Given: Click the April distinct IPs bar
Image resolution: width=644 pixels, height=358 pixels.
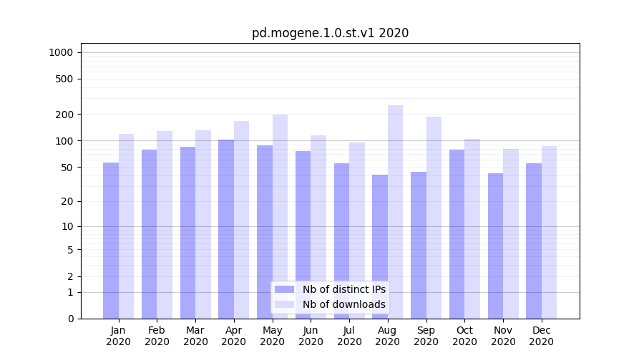Looking at the screenshot, I should [x=226, y=229].
